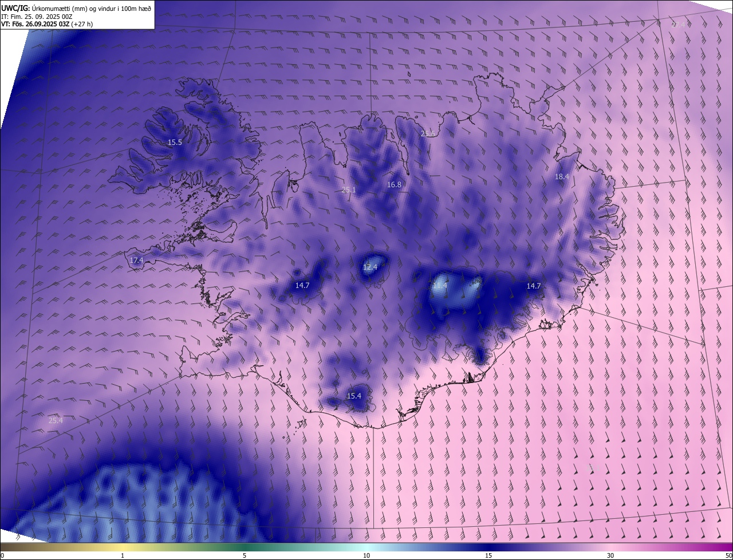Screen dimensions: 733x560
Task: Click the 14.7 label nearest the 12.4 value
Action: [x=302, y=285]
